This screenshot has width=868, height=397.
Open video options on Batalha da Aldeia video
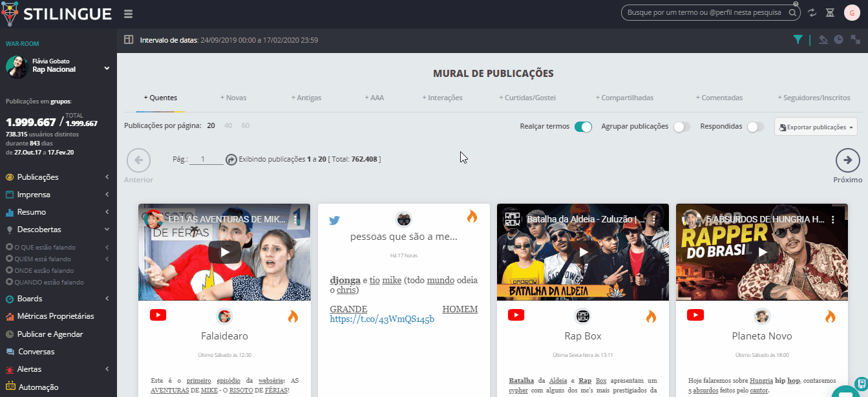653,220
